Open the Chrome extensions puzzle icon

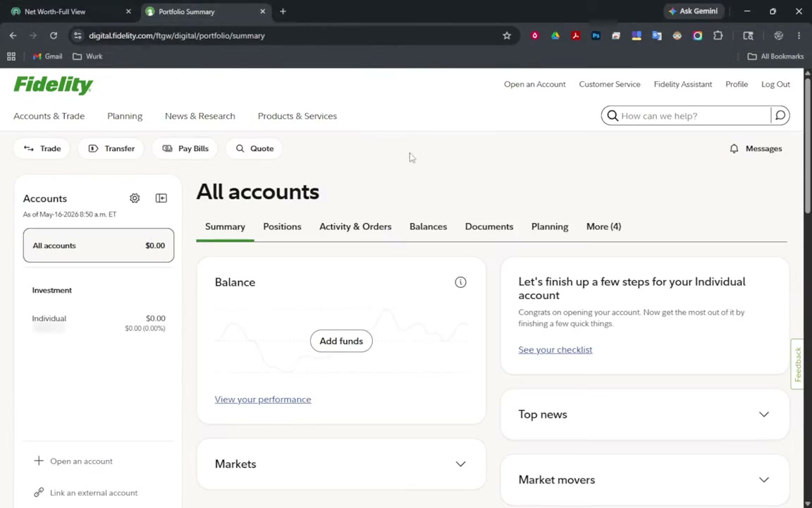tap(718, 36)
